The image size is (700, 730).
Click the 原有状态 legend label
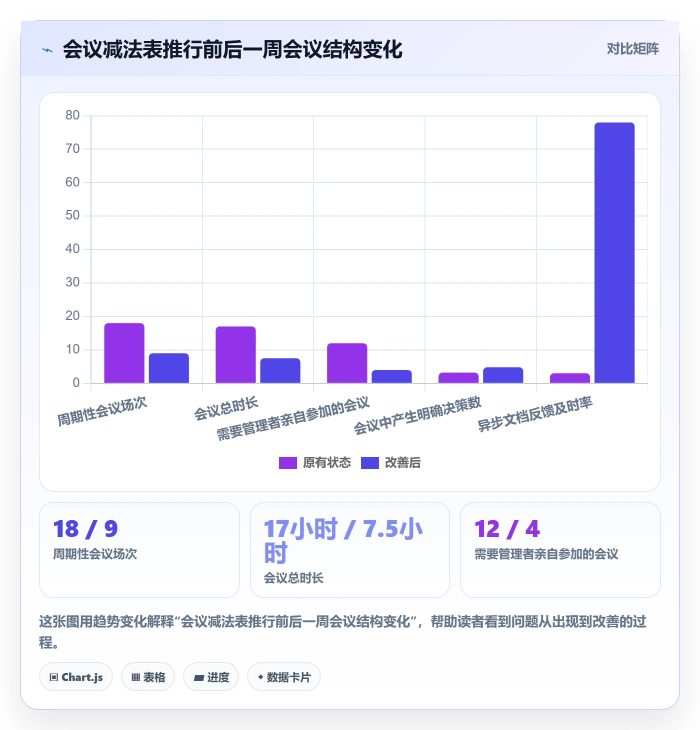[x=327, y=463]
